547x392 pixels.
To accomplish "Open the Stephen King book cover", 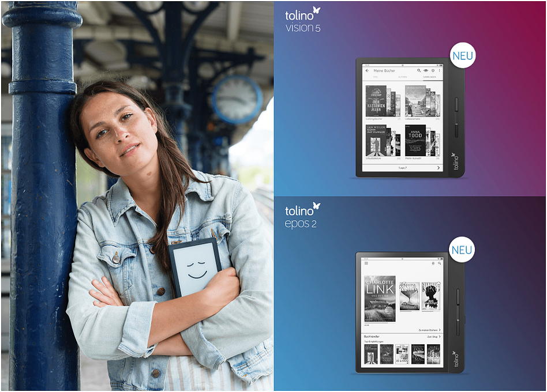I will pyautogui.click(x=431, y=296).
